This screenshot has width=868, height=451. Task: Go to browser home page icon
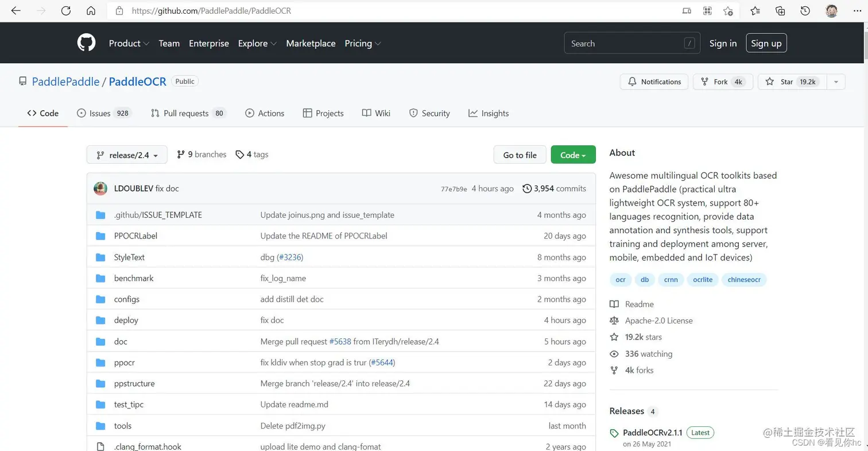coord(91,10)
